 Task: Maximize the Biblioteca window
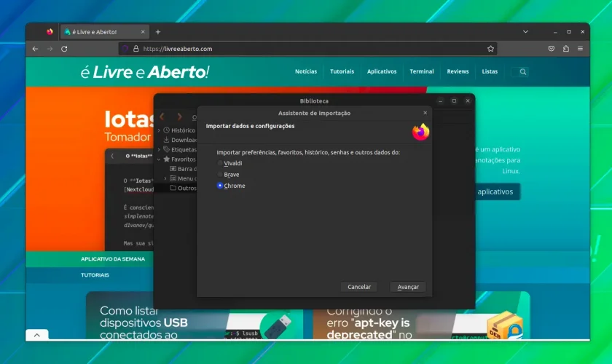[x=454, y=101]
